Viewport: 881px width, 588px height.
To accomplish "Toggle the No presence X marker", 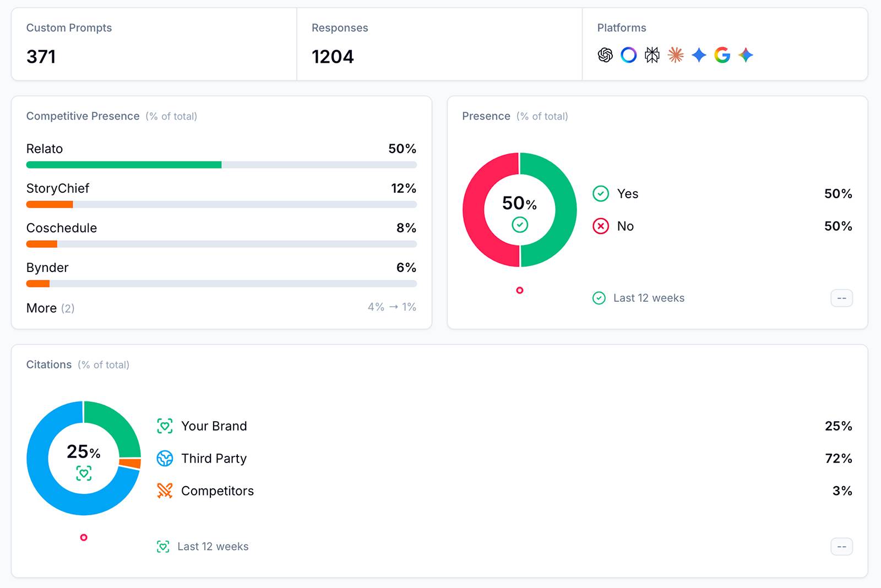I will point(600,226).
